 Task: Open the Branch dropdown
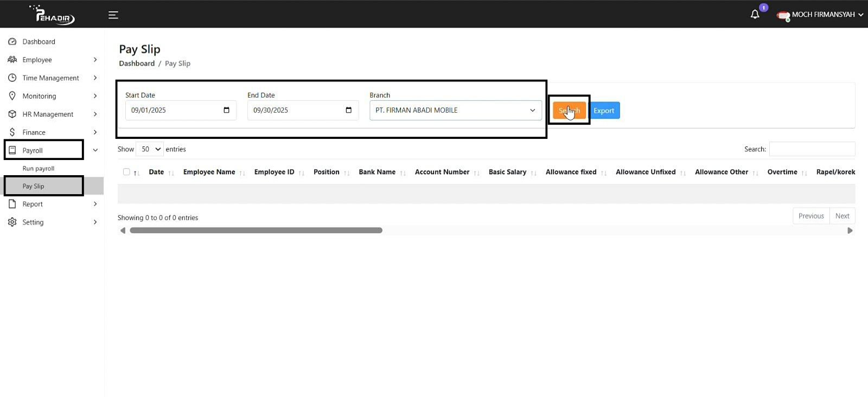tap(455, 110)
